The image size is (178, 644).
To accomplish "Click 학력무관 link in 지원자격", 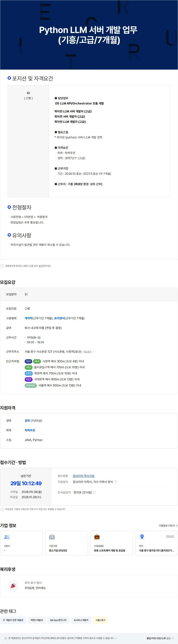I will point(30,430).
